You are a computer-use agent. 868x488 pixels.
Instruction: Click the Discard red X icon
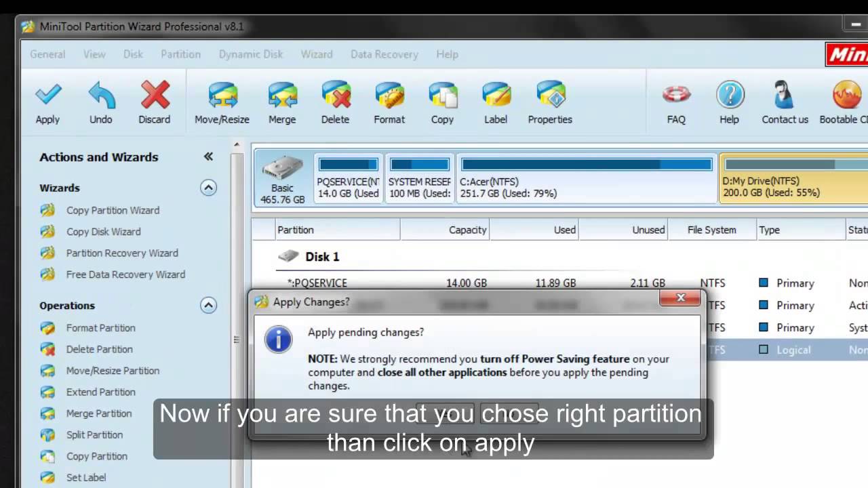tap(155, 96)
